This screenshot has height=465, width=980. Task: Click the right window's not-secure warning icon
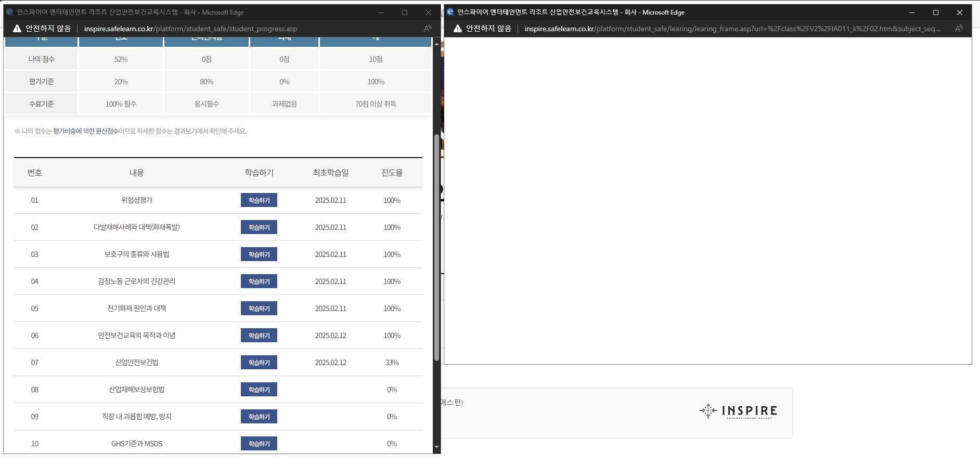pyautogui.click(x=458, y=29)
